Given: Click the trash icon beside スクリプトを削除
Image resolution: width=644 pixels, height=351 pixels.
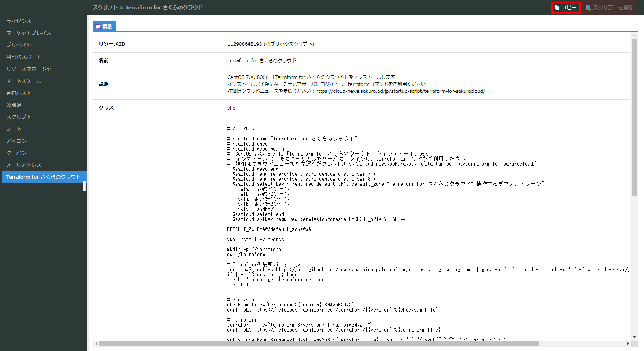Looking at the screenshot, I should point(588,8).
